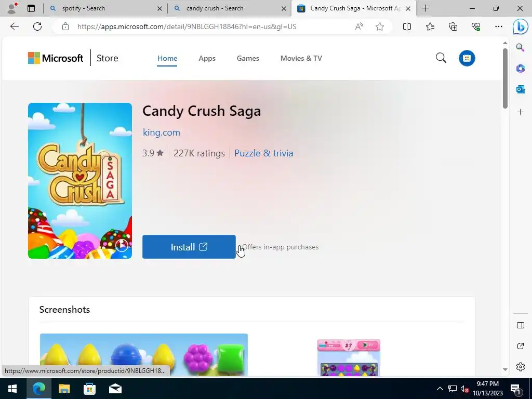The width and height of the screenshot is (532, 399).
Task: Open the Windows Start menu
Action: click(12, 389)
